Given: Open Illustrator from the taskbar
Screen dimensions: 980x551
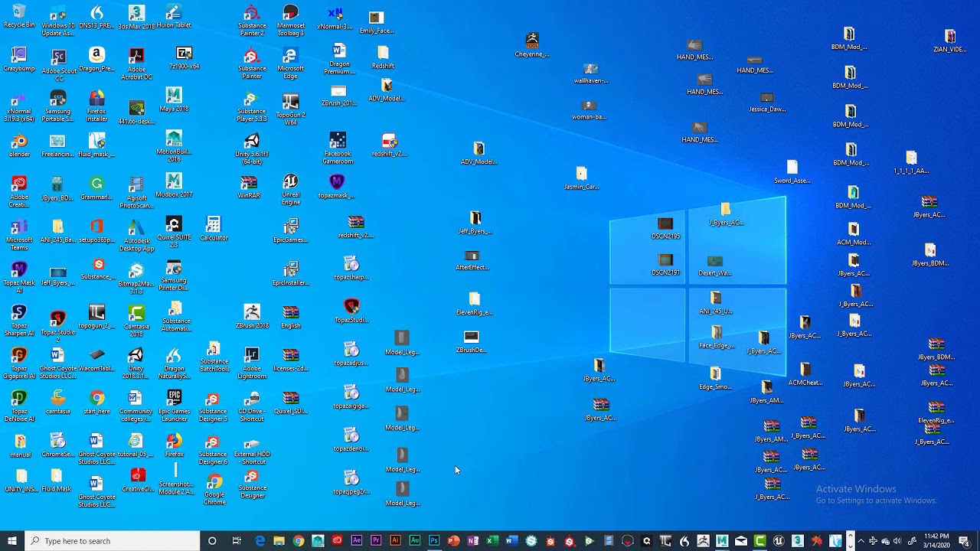Looking at the screenshot, I should coord(395,541).
